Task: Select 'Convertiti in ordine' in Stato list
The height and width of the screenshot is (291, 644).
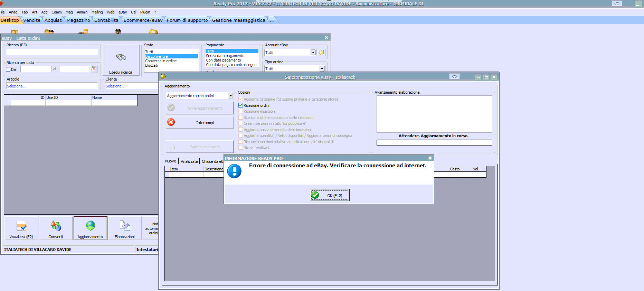Action: point(161,61)
